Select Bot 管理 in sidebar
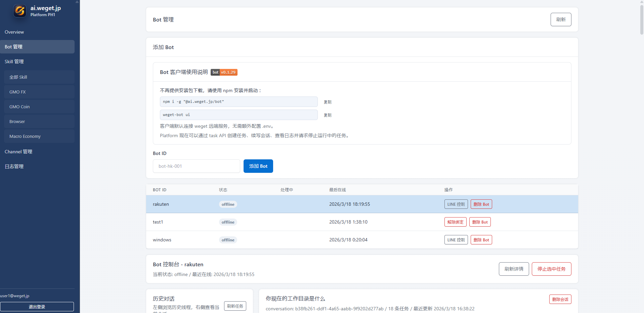The height and width of the screenshot is (313, 644). pos(37,47)
